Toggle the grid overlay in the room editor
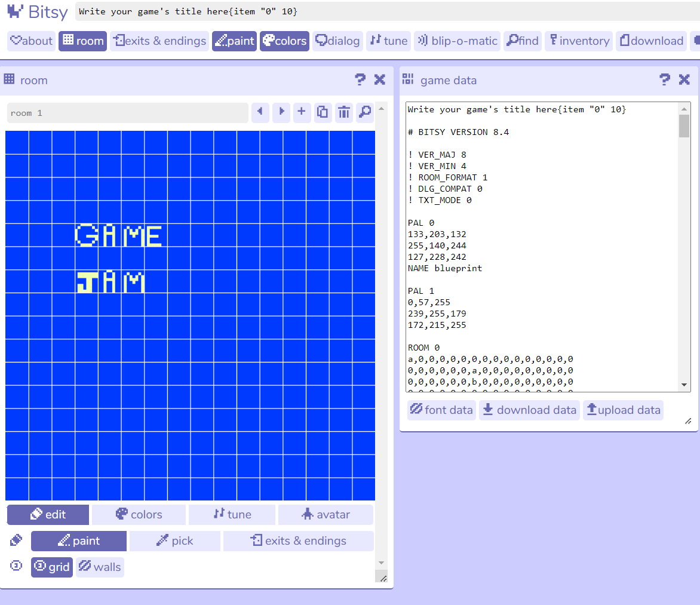This screenshot has width=700, height=605. [x=51, y=567]
